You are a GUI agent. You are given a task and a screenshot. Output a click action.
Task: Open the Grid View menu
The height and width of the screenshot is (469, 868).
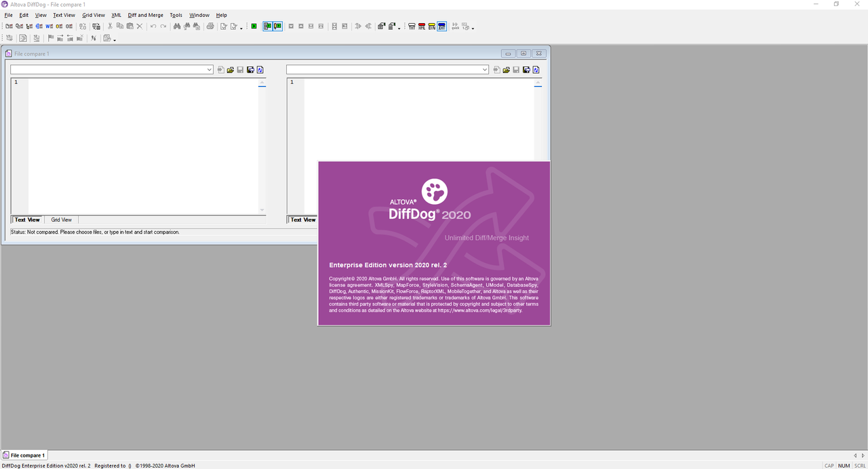(94, 15)
